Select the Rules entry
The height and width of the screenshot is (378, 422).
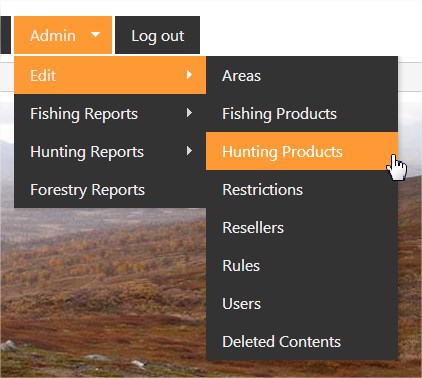[302, 265]
